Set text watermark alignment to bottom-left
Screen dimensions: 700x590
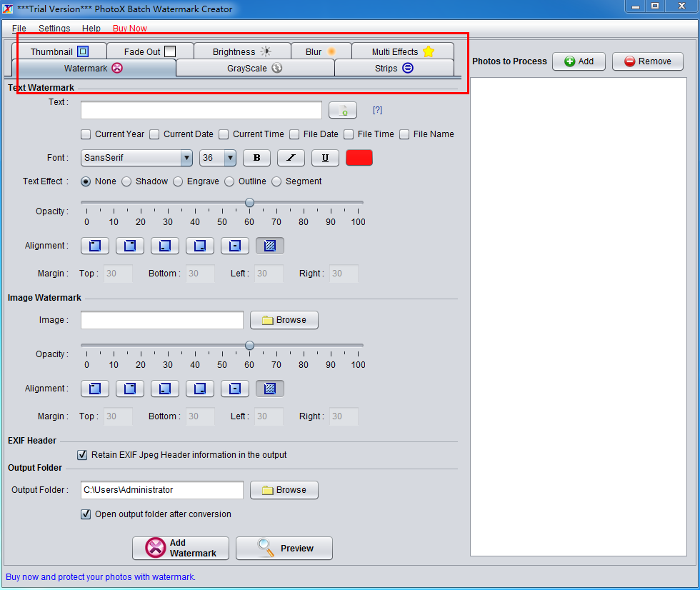click(x=165, y=246)
